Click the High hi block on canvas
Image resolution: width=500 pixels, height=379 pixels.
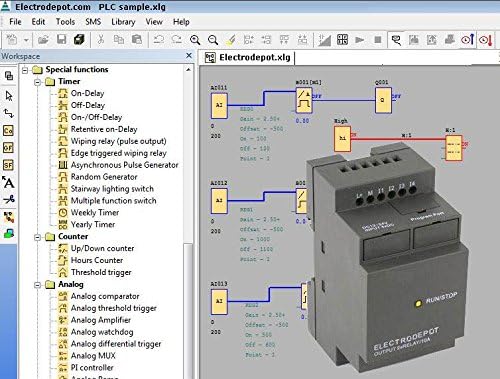click(x=342, y=139)
